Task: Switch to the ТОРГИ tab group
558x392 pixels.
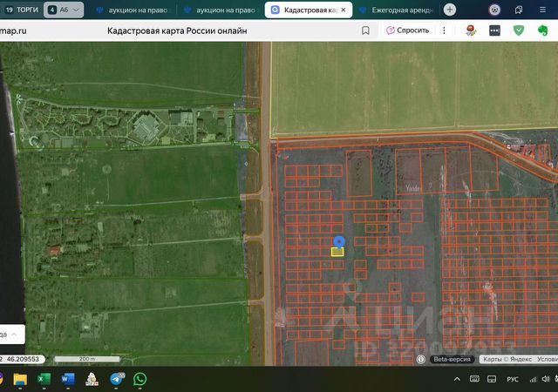Action: point(22,10)
